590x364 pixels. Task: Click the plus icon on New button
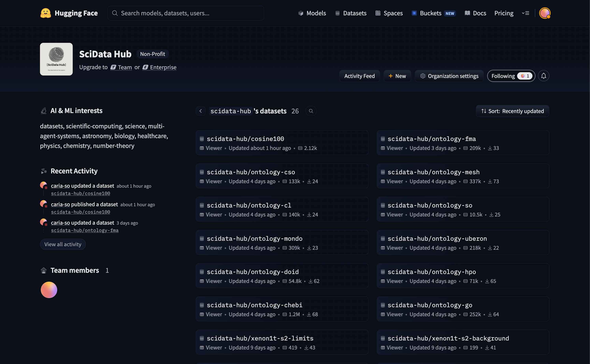click(x=391, y=76)
